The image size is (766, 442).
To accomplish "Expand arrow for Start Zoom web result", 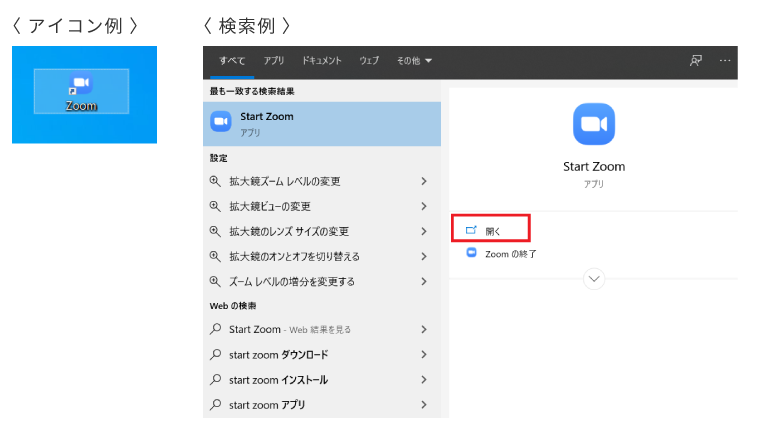I will pyautogui.click(x=424, y=329).
